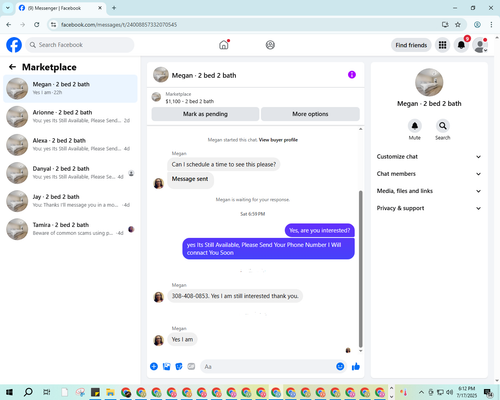Open more actions plus icon

[154, 367]
